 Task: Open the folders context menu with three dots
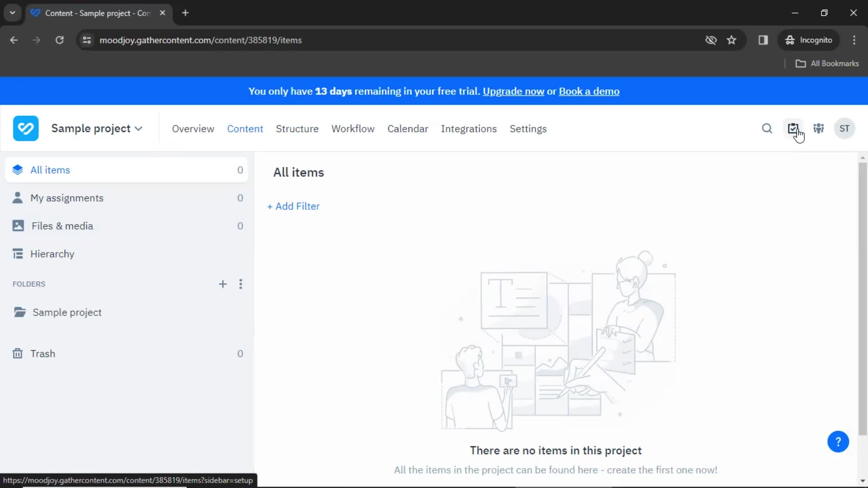pos(241,284)
